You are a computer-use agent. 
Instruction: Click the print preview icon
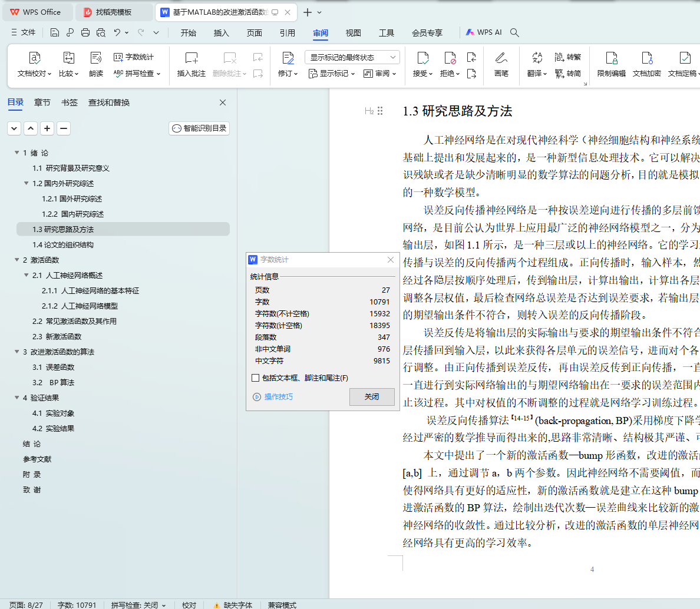(101, 32)
